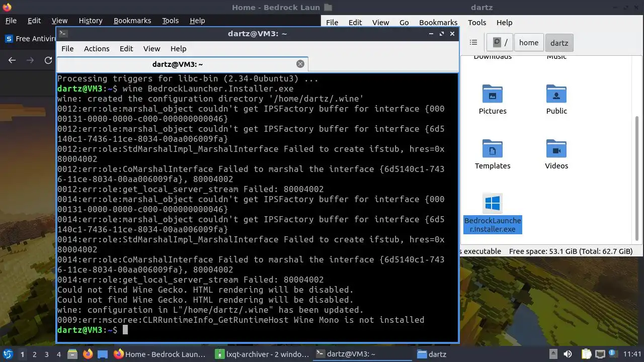The height and width of the screenshot is (362, 644).
Task: Open Help menu in Firefox
Action: [x=197, y=21]
